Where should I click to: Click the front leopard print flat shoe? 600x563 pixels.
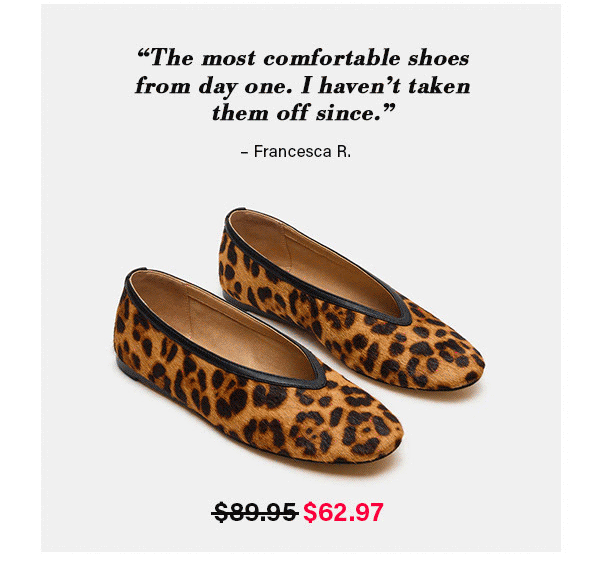pos(258,367)
